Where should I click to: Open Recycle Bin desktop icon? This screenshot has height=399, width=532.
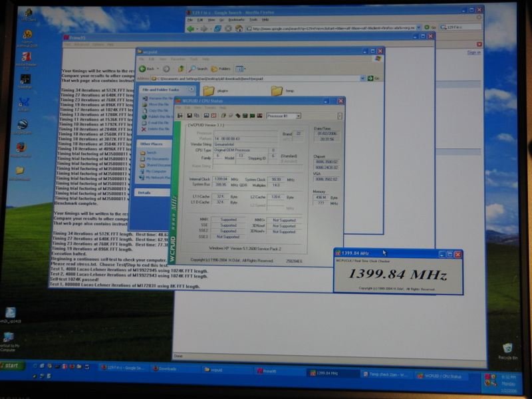click(507, 351)
